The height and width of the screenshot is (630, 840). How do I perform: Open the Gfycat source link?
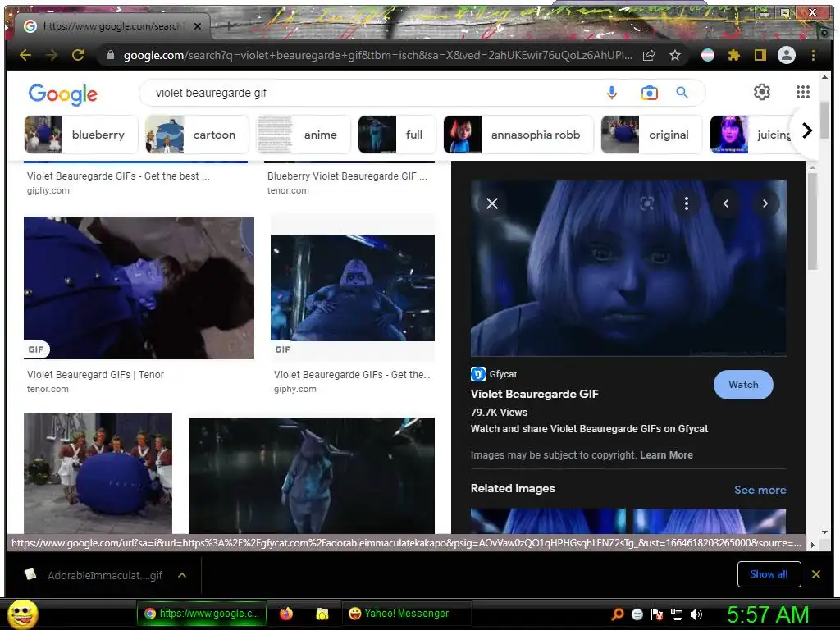point(494,374)
